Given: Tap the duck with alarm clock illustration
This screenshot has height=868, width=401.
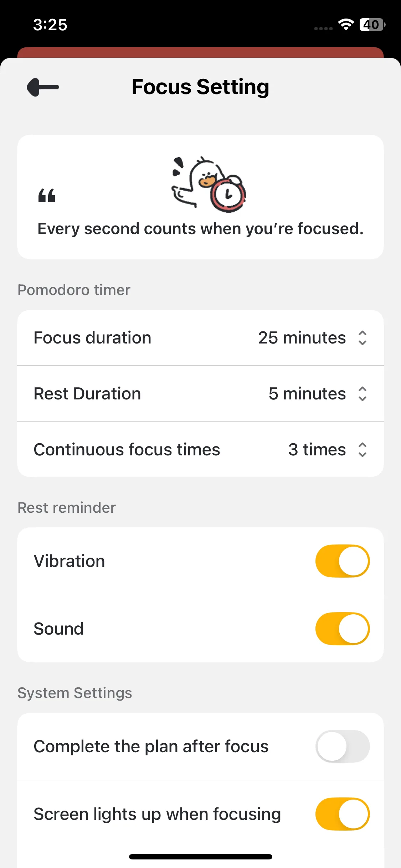Looking at the screenshot, I should 209,184.
